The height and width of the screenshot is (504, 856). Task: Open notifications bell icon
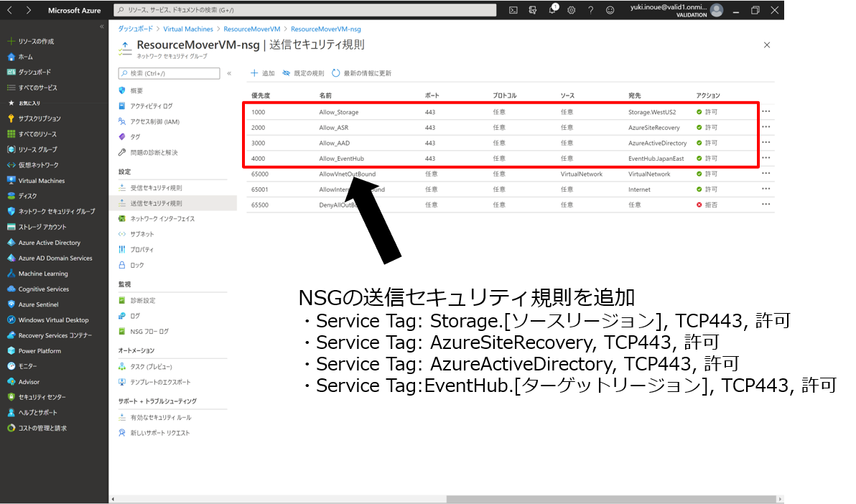point(552,9)
